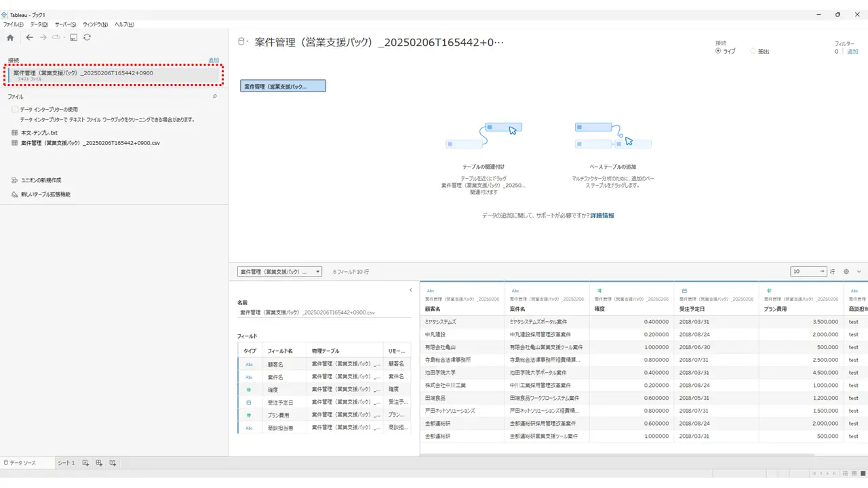Click the 詳細情報 link
This screenshot has width=868, height=488.
[x=602, y=216]
